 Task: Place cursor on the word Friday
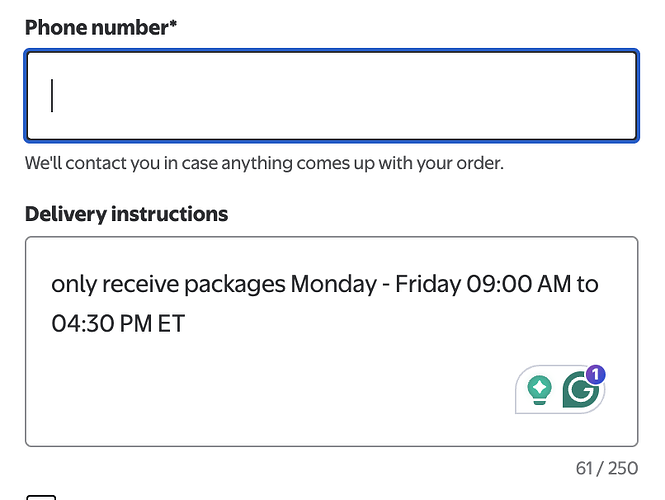click(x=428, y=284)
